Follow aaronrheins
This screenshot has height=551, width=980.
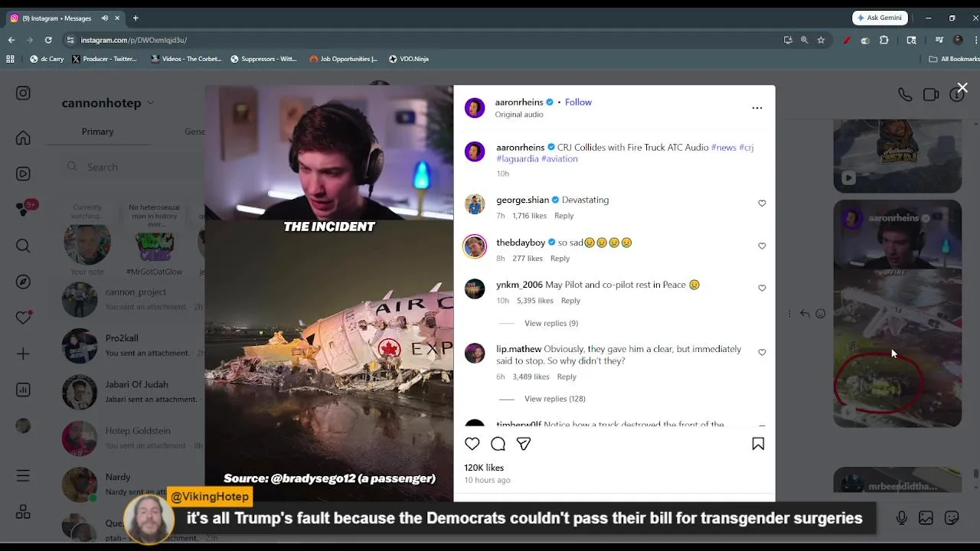click(578, 102)
